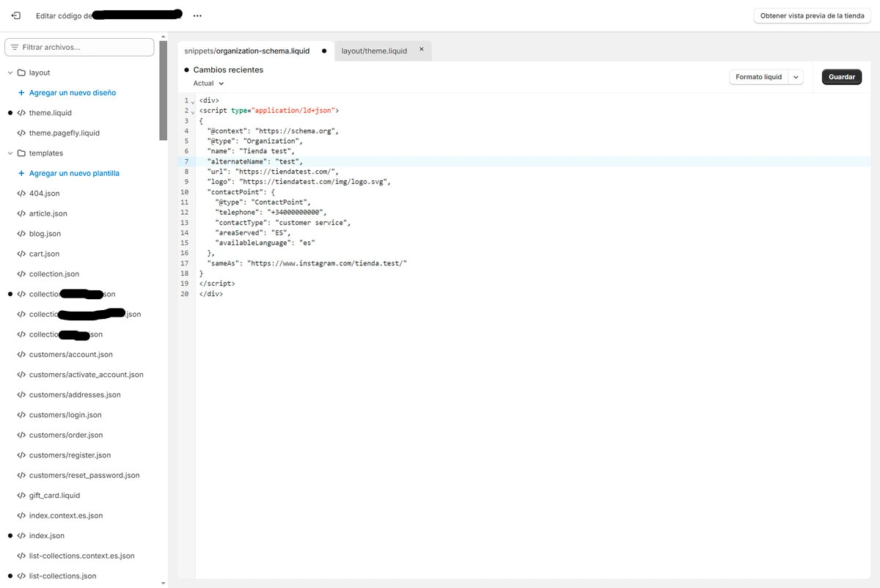
Task: Click Obtener vista previa de la tienda
Action: click(x=812, y=15)
